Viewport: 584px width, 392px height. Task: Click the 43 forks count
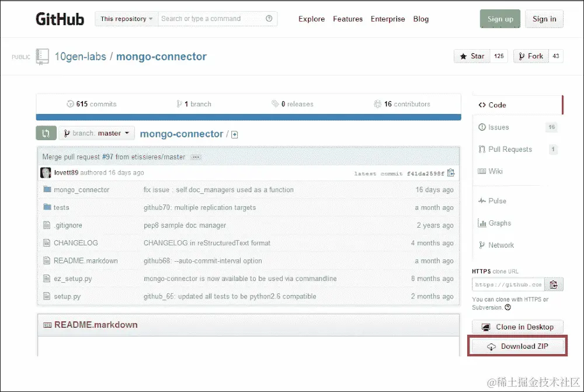pos(556,56)
